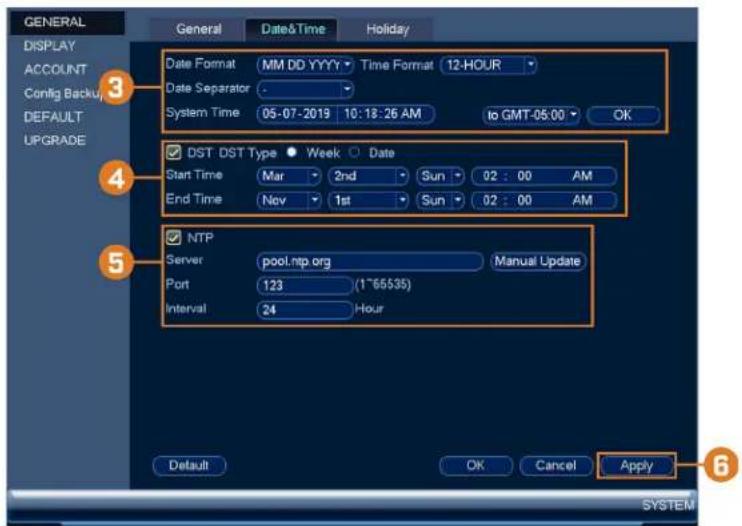Select the Week DST type radio
The width and height of the screenshot is (742, 526).
292,152
